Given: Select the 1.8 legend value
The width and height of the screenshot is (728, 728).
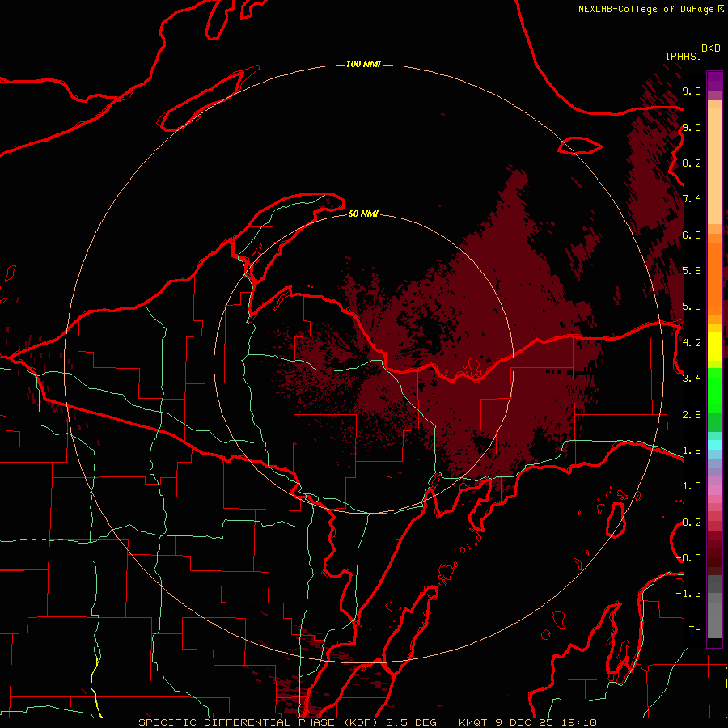Looking at the screenshot, I should (x=692, y=451).
